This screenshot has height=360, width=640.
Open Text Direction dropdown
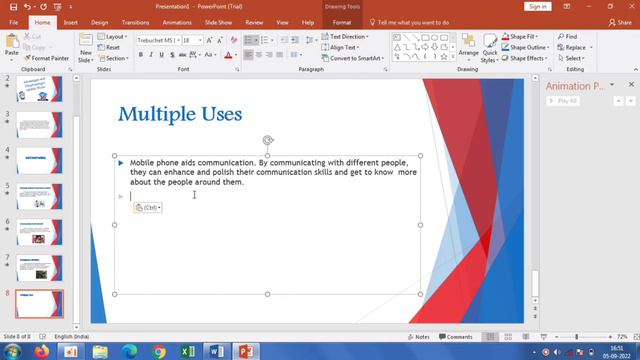point(345,36)
